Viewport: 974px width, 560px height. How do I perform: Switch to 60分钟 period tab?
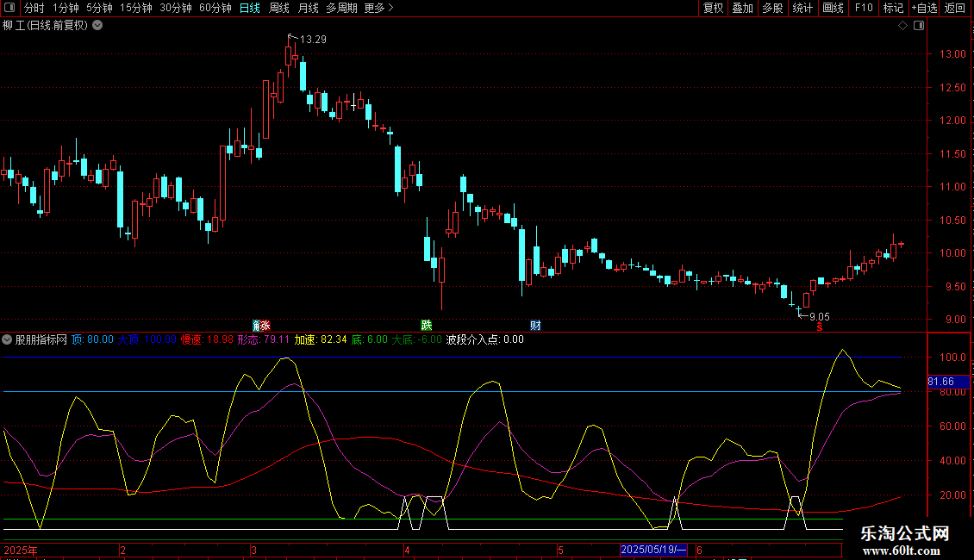coord(215,8)
